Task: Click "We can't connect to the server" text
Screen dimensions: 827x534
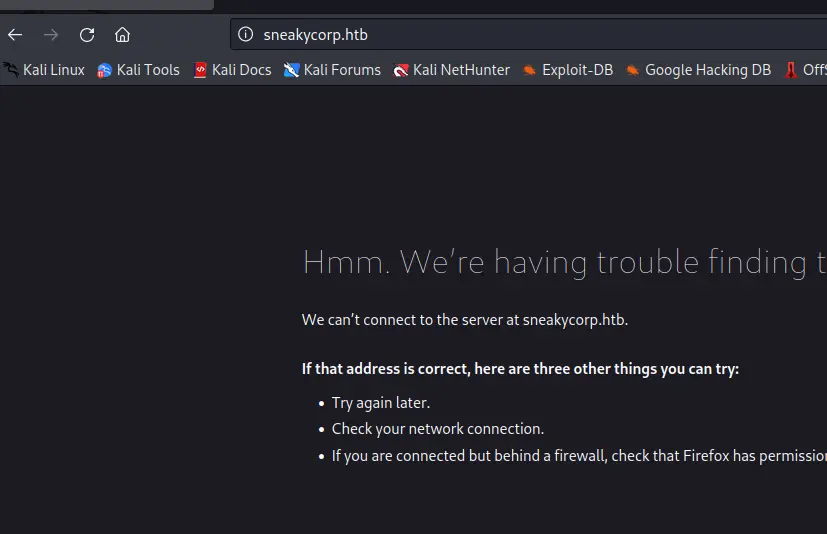Action: point(465,320)
